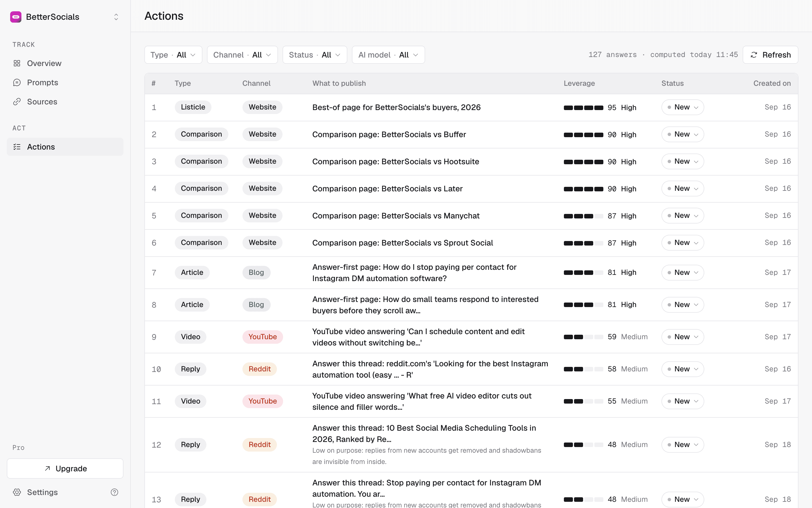Open 'Best-of page for BetterSocials's buyers, 2026'
Image resolution: width=812 pixels, height=508 pixels.
(396, 107)
